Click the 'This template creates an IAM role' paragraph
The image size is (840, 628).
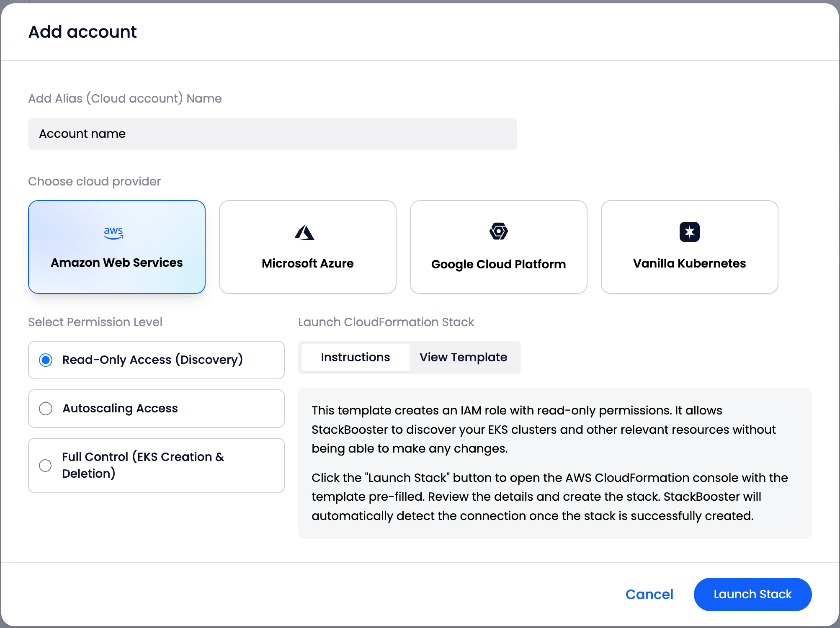point(544,429)
